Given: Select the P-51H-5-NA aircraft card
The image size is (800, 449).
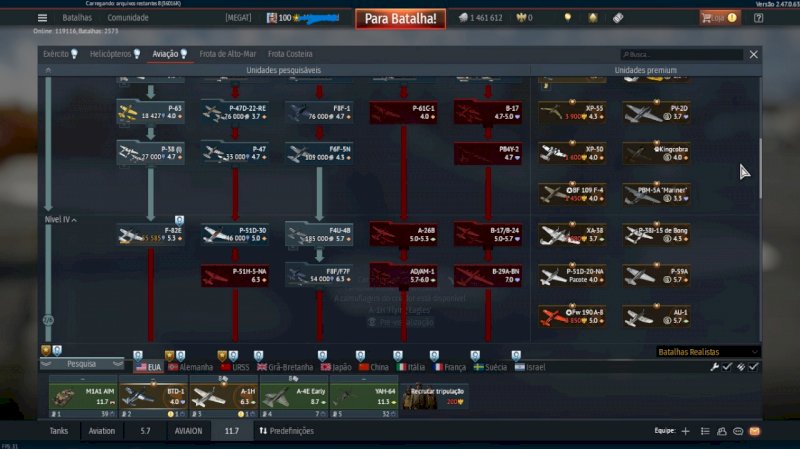Looking at the screenshot, I should 235,276.
